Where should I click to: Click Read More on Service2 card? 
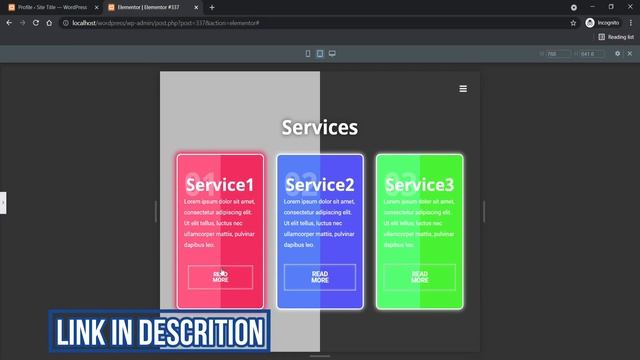tap(320, 277)
